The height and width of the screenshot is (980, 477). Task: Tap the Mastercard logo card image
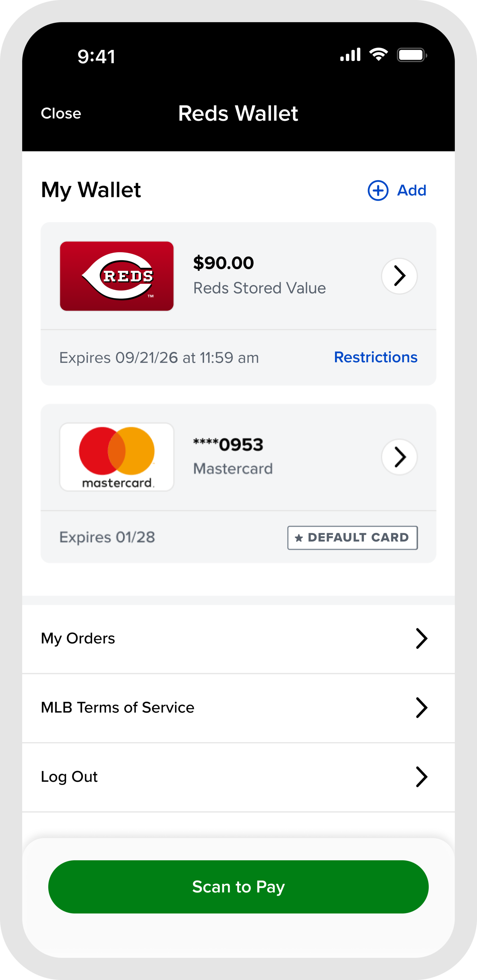click(117, 457)
